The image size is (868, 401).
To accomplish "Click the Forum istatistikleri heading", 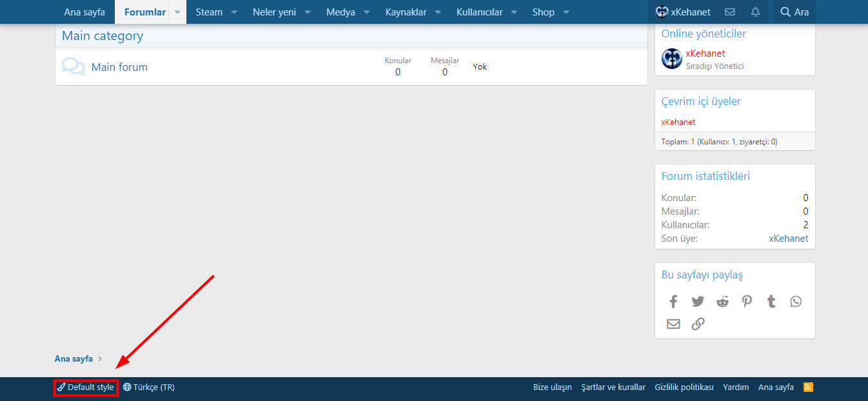I will pyautogui.click(x=705, y=176).
